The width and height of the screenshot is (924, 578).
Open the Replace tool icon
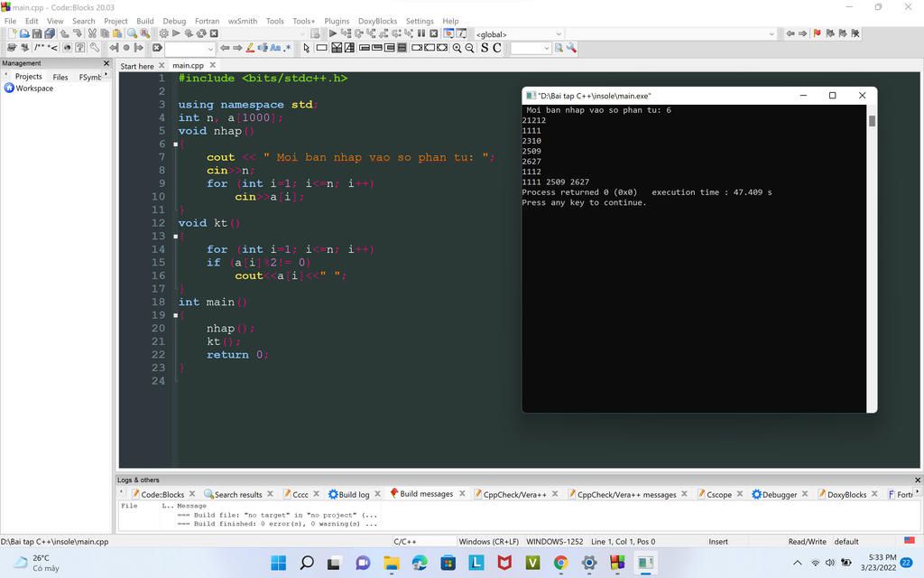click(145, 33)
